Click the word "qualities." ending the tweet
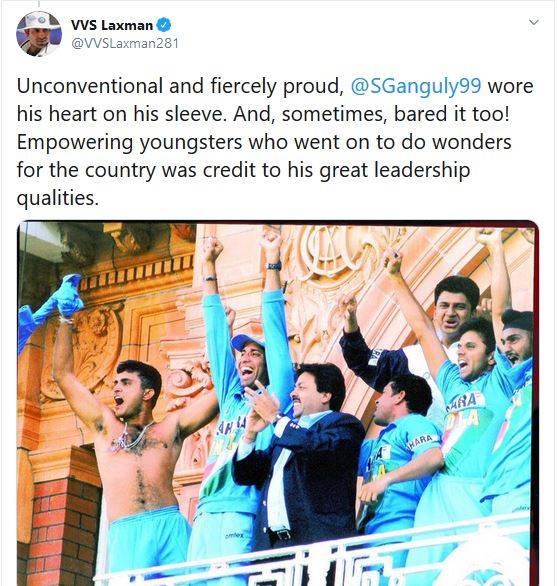 [x=58, y=198]
